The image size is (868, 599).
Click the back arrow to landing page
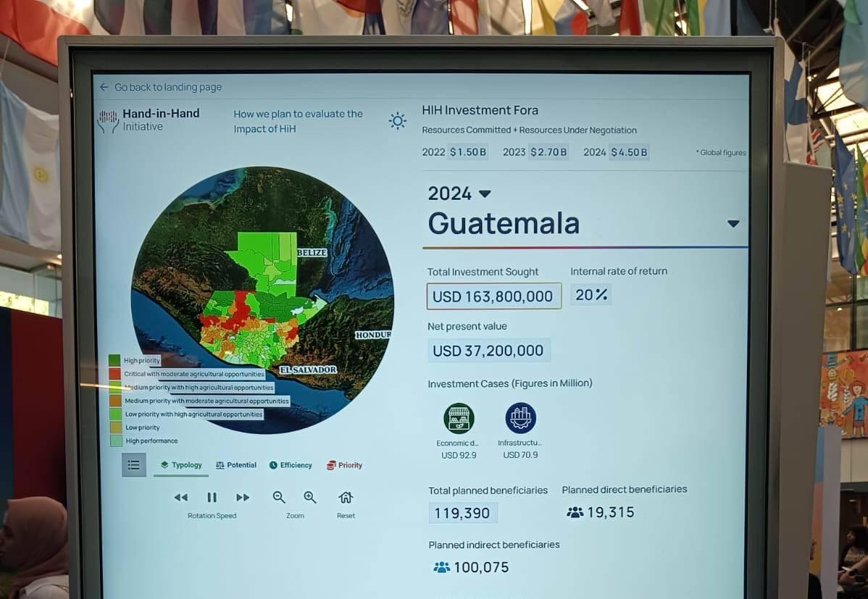pos(104,87)
